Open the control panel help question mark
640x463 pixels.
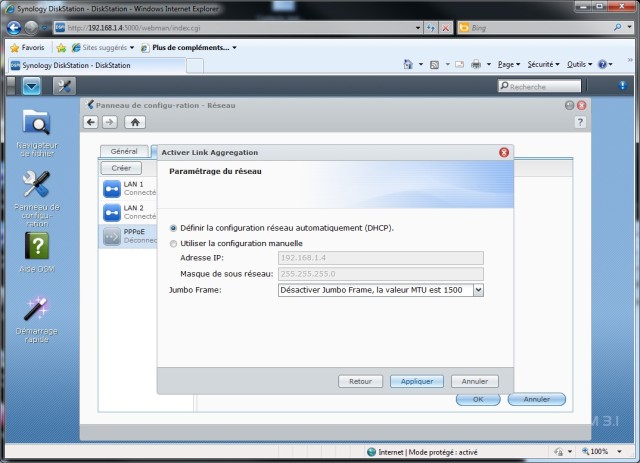[x=580, y=122]
